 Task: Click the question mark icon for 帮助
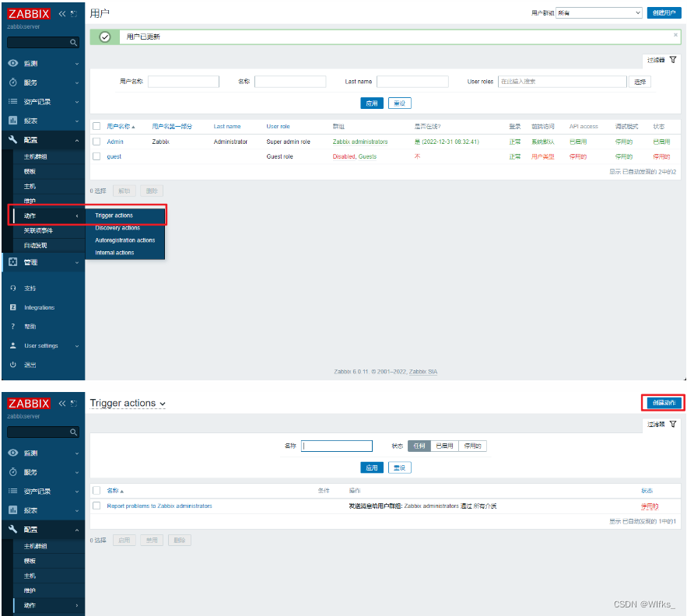pyautogui.click(x=13, y=327)
